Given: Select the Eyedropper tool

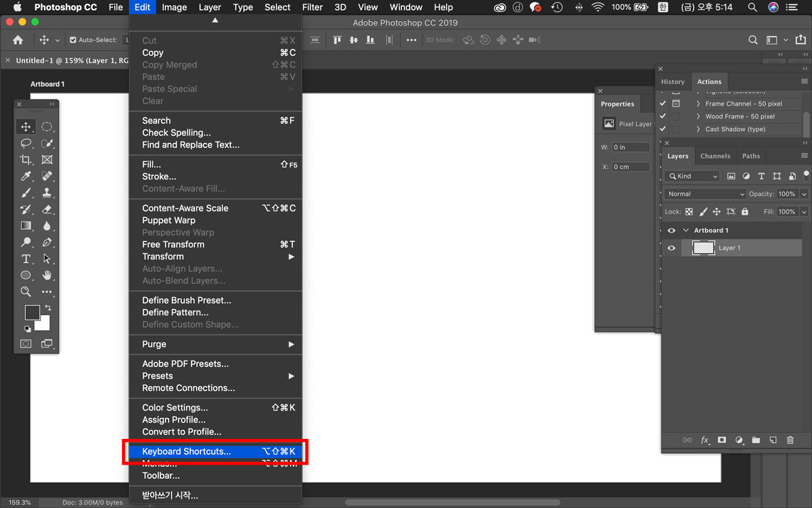Looking at the screenshot, I should coord(26,176).
